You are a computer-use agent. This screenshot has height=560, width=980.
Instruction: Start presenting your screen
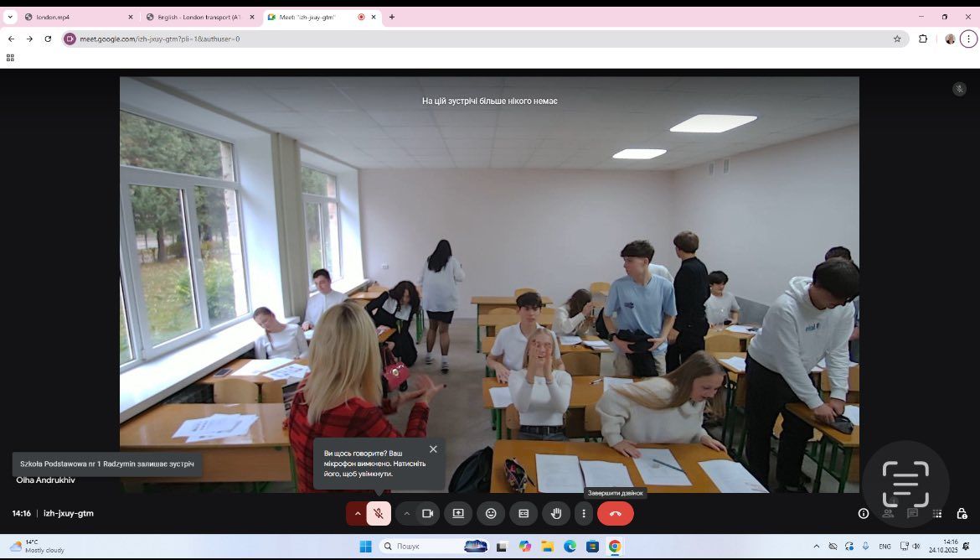458,513
